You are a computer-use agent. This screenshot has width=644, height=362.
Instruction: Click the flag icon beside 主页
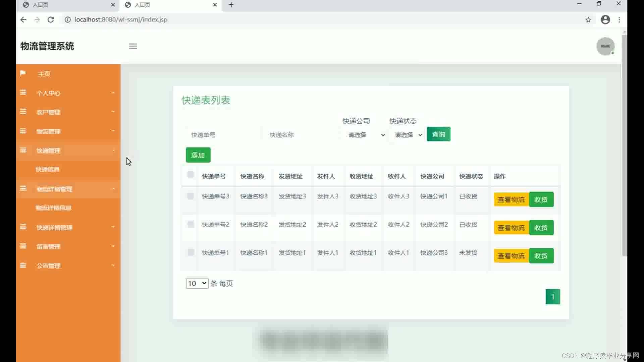coord(23,73)
